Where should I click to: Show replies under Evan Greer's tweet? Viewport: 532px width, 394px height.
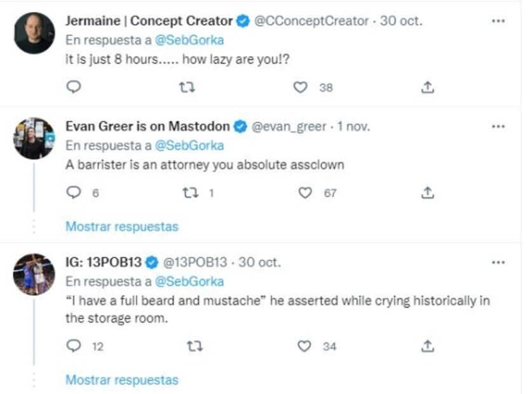[122, 226]
